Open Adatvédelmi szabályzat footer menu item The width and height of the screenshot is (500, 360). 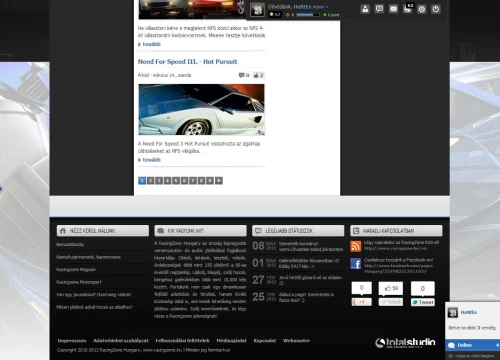(x=121, y=341)
